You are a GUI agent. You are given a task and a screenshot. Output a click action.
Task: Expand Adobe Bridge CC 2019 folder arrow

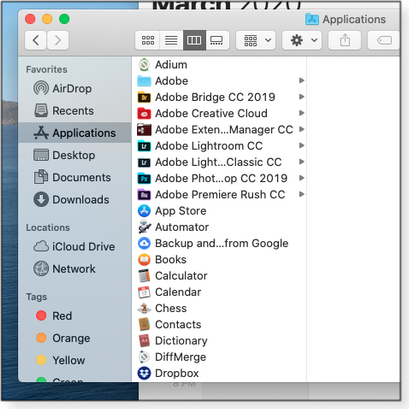pos(301,97)
